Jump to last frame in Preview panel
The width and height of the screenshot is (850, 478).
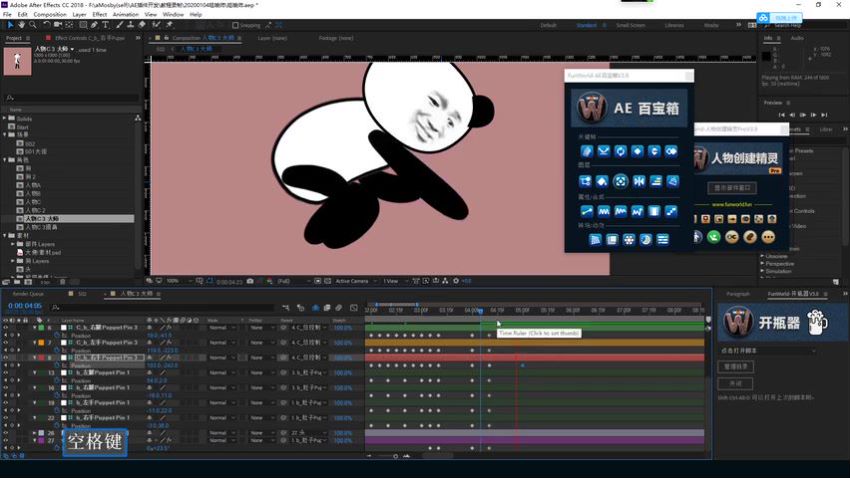824,114
